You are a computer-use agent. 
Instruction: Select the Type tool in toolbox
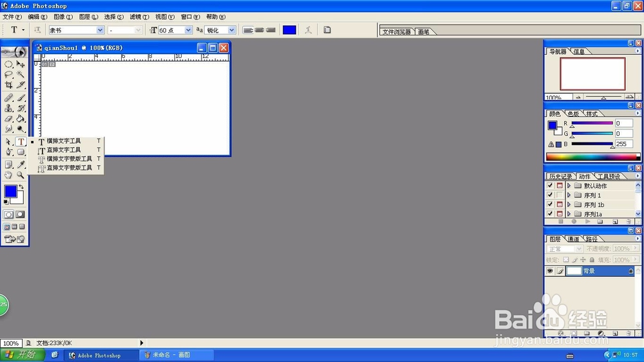[x=21, y=142]
